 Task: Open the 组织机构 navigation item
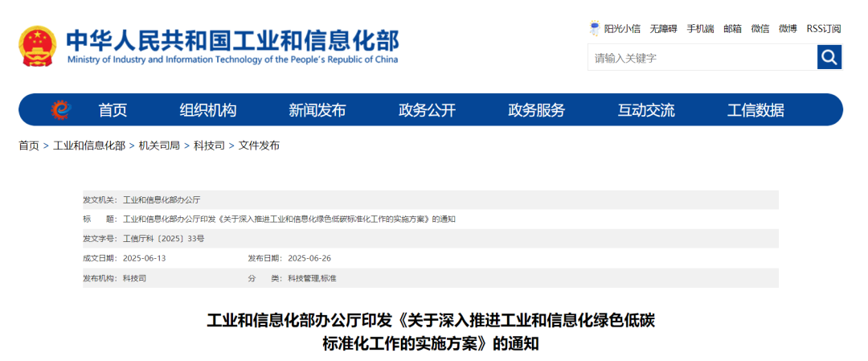click(x=208, y=110)
